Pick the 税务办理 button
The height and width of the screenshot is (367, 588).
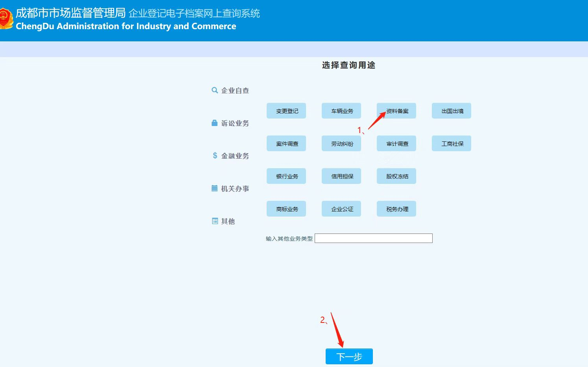tap(396, 209)
